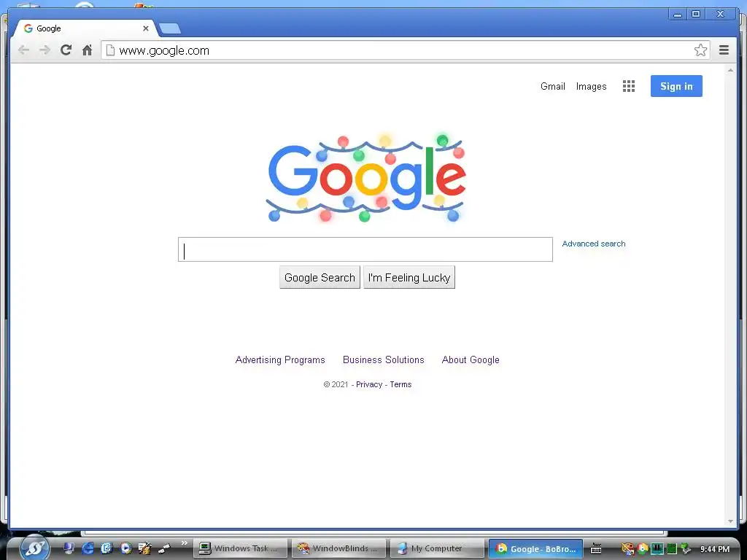Click the Google Search button

(320, 277)
